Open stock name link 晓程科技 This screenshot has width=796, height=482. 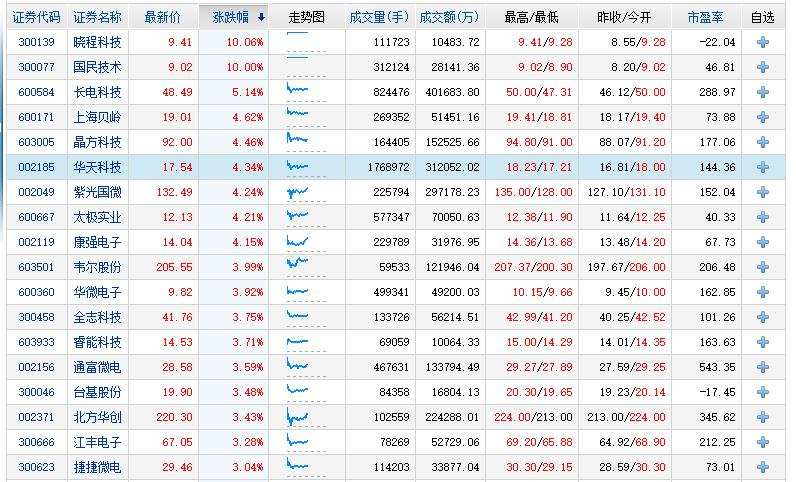[x=97, y=42]
